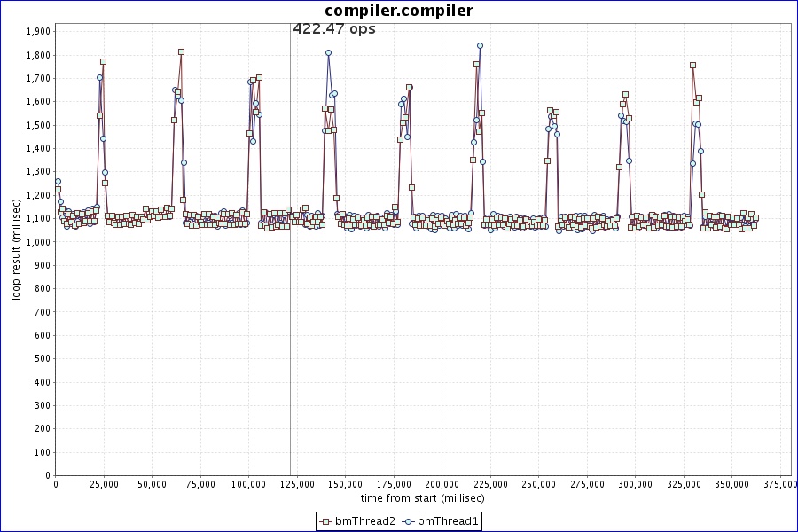Select the bmThread1 legend label
This screenshot has width=798, height=532.
448,521
